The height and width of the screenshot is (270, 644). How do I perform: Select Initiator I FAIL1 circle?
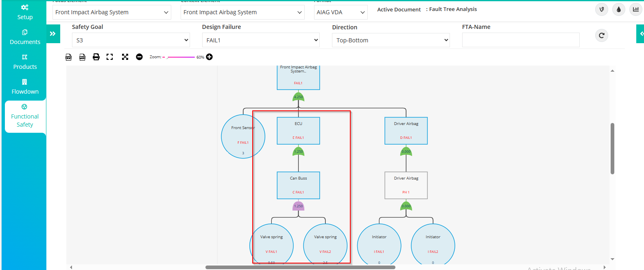pos(379,244)
